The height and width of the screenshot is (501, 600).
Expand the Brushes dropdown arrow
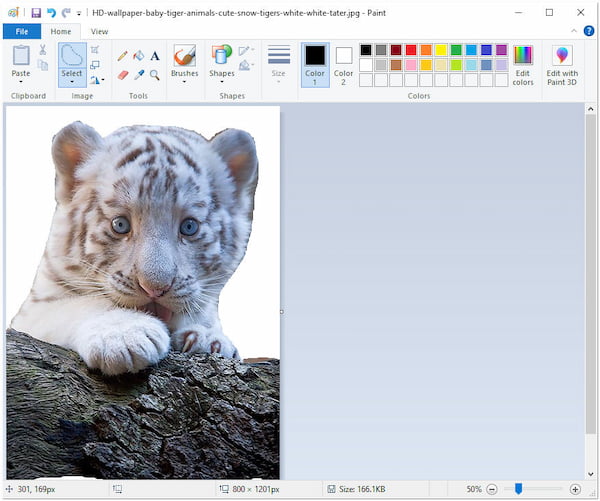pyautogui.click(x=184, y=82)
